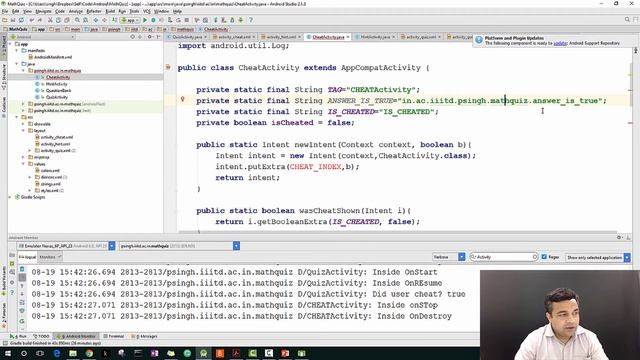The width and height of the screenshot is (640, 360).
Task: Click the MathQuiz breadcrumb in navigation bar
Action: [16, 29]
